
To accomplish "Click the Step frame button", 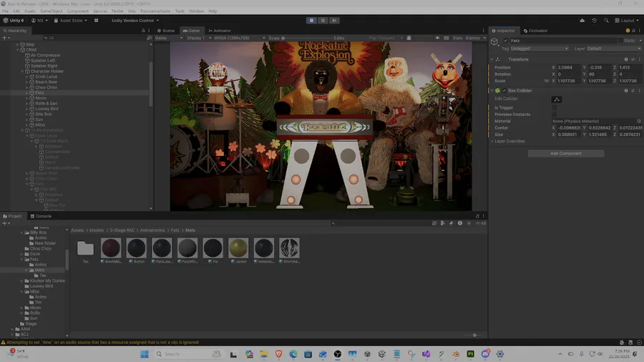I will pos(336,20).
